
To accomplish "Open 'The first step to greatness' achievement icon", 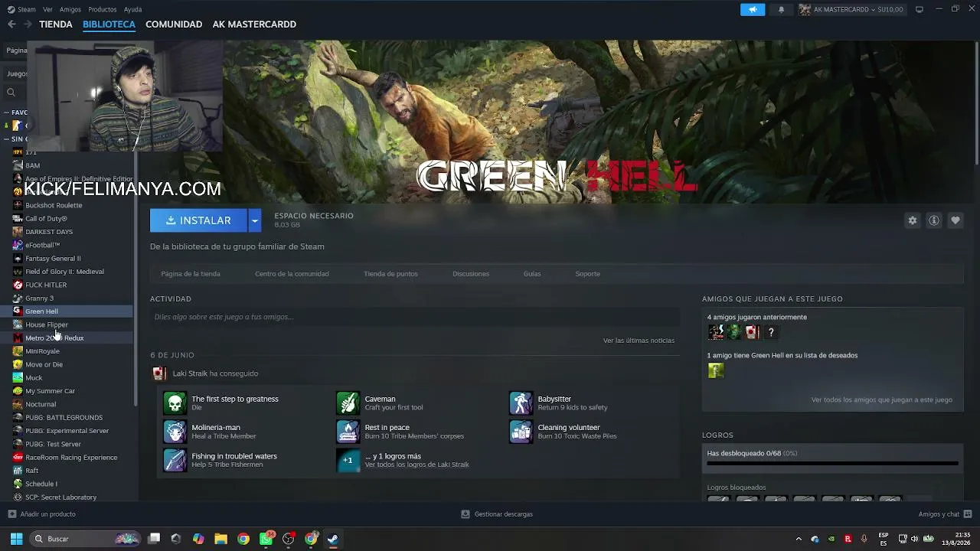I will pos(175,403).
